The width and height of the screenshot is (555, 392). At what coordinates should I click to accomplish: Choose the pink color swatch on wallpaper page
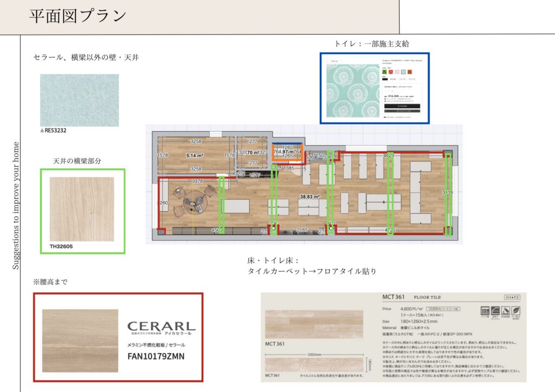(397, 71)
